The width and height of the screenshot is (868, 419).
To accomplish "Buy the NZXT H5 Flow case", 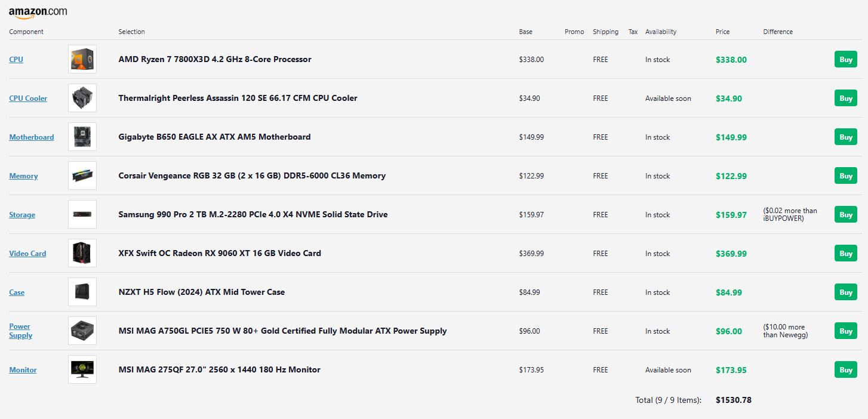I will click(x=845, y=292).
